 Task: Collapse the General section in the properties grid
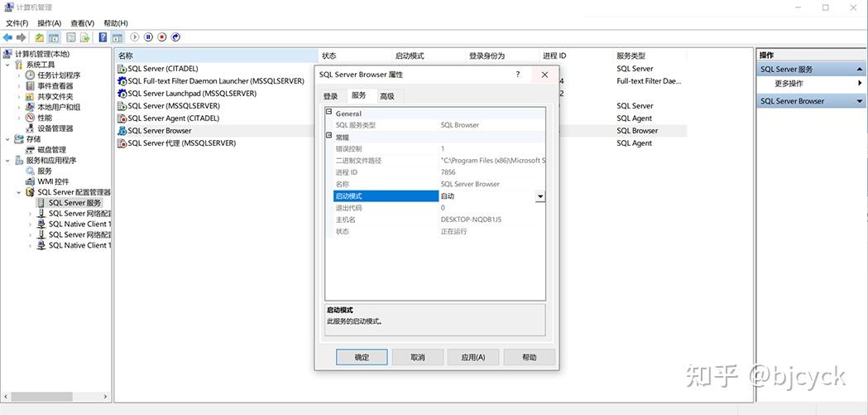coord(328,113)
